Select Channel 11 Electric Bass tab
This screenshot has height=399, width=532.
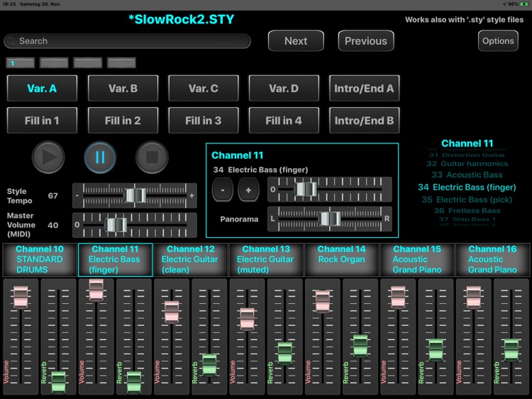tap(115, 260)
